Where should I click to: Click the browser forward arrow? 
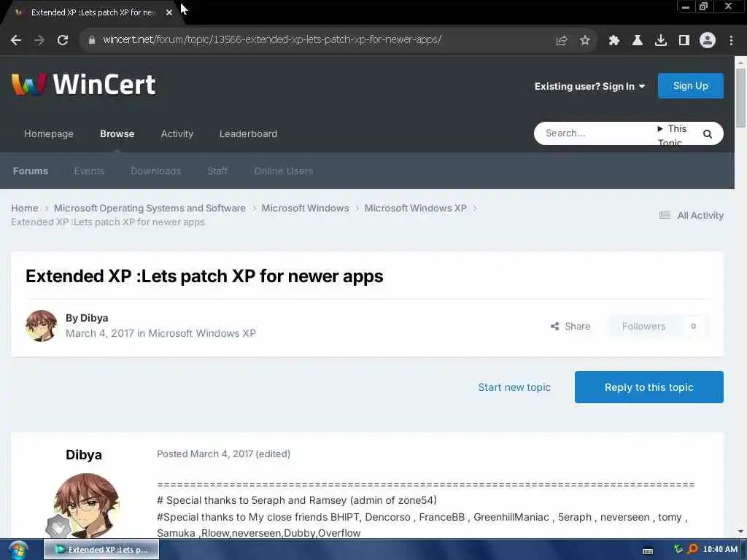click(x=39, y=40)
